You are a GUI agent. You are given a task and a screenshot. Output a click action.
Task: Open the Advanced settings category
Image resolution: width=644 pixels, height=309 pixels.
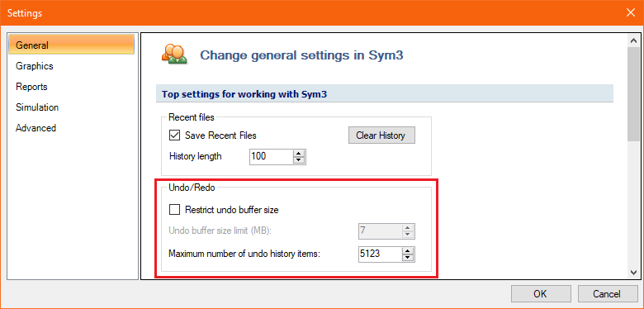[36, 128]
